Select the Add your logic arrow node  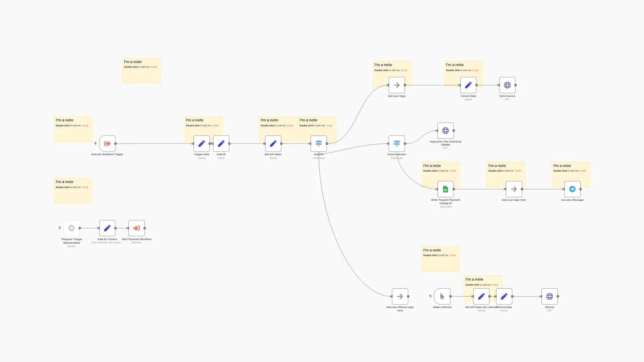[397, 85]
